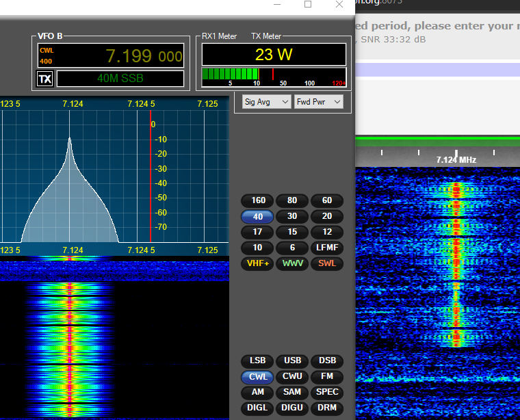The image size is (520, 420).
Task: Maximize the SDR application window
Action: (x=308, y=5)
